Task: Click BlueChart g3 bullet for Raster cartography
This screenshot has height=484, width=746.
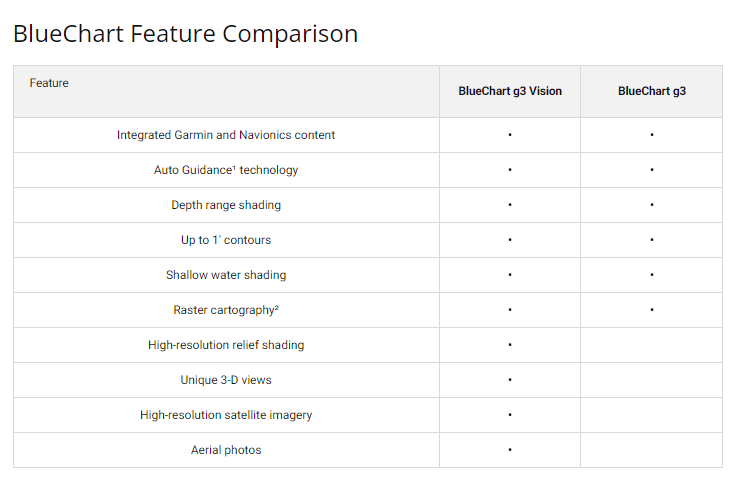Action: pyautogui.click(x=652, y=310)
